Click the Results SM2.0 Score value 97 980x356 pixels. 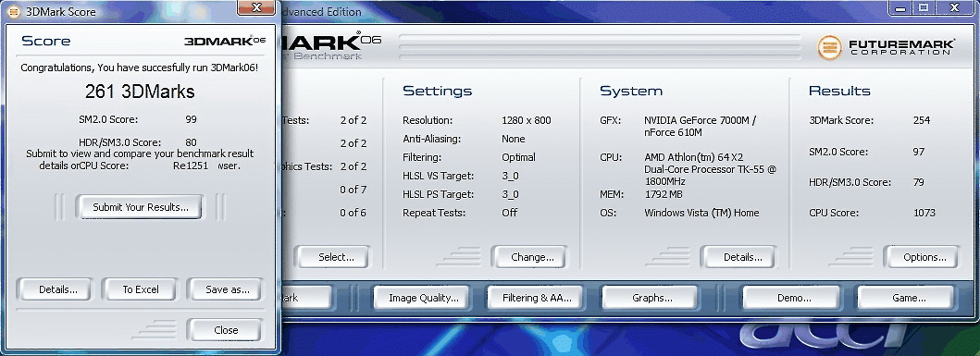tap(918, 152)
